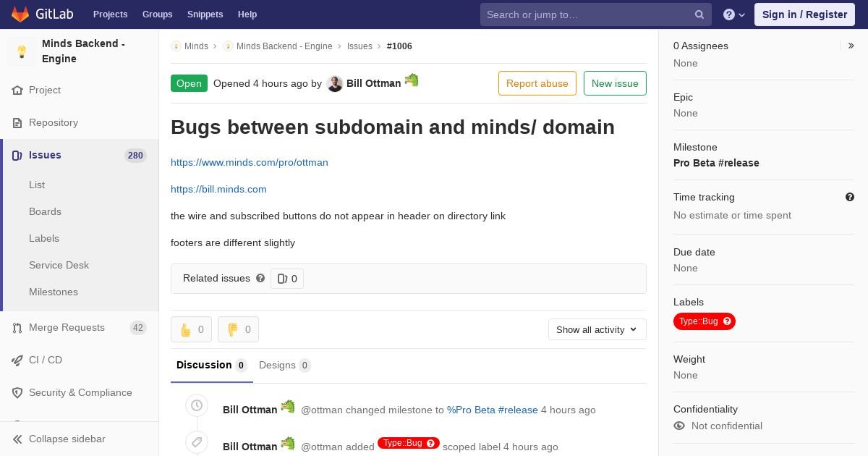The image size is (868, 456).
Task: Click the clock icon on milestone activity
Action: click(196, 406)
